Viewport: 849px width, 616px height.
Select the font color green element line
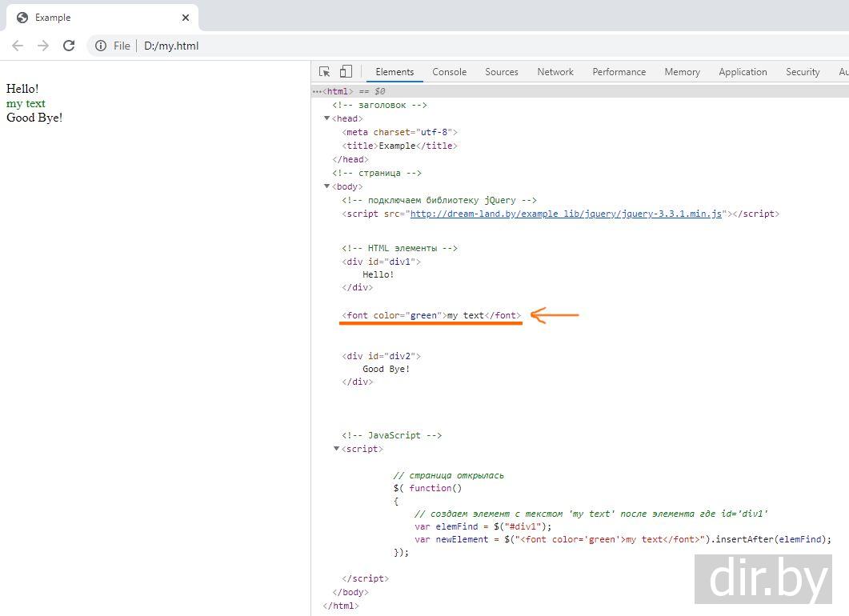click(x=431, y=315)
